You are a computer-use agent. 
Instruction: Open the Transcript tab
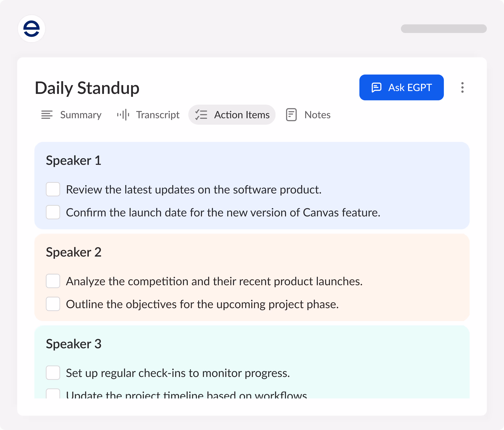(x=158, y=115)
